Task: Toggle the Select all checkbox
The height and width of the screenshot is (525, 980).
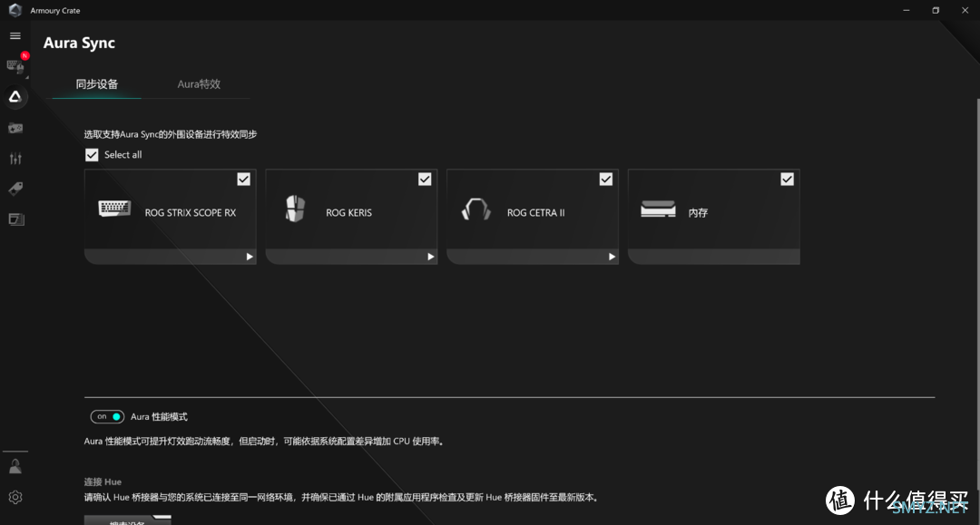Action: 92,155
